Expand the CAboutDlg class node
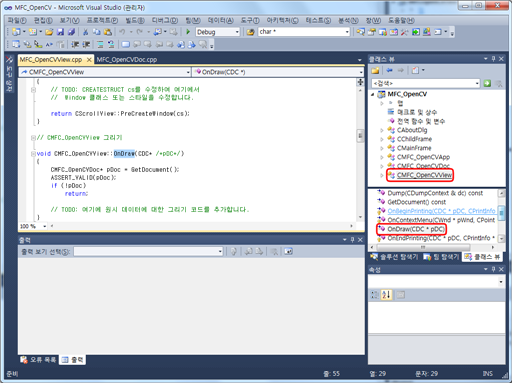The height and width of the screenshot is (383, 512). pyautogui.click(x=382, y=130)
